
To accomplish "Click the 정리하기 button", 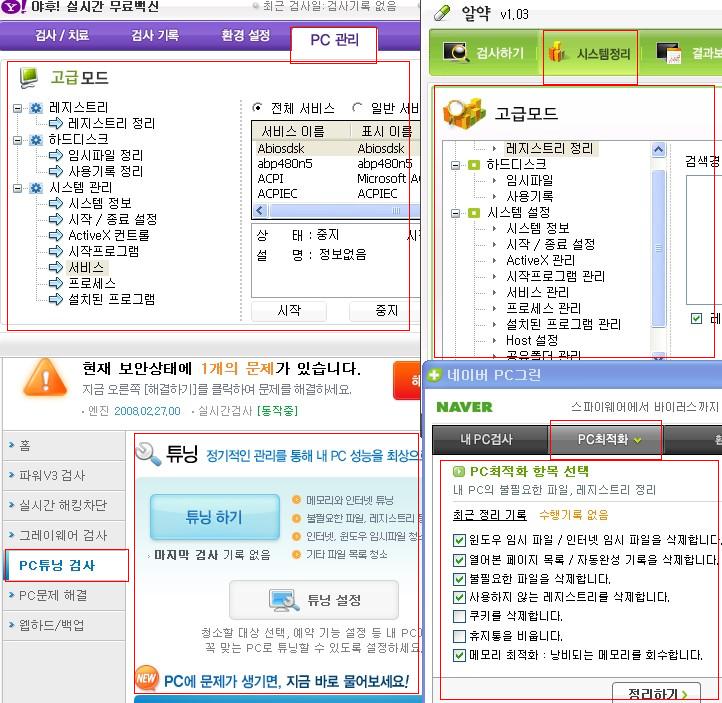I will coord(656,693).
